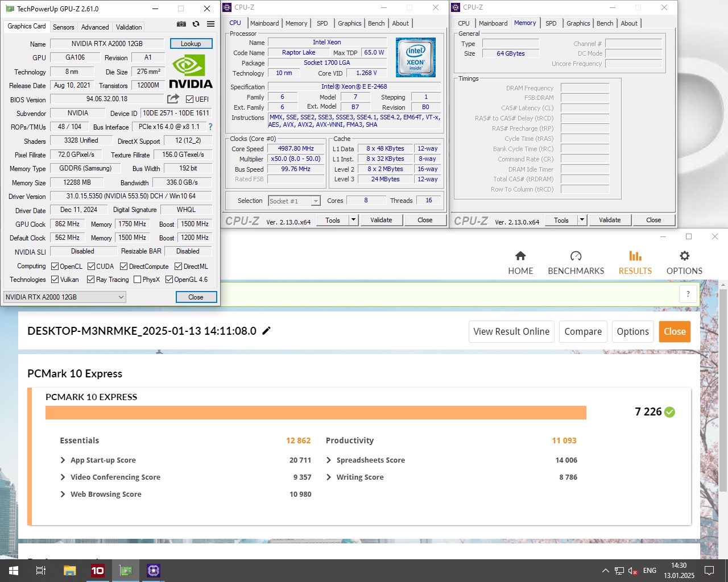Screen dimensions: 728x582
Task: Click the muted volume tray icon
Action: coord(633,571)
